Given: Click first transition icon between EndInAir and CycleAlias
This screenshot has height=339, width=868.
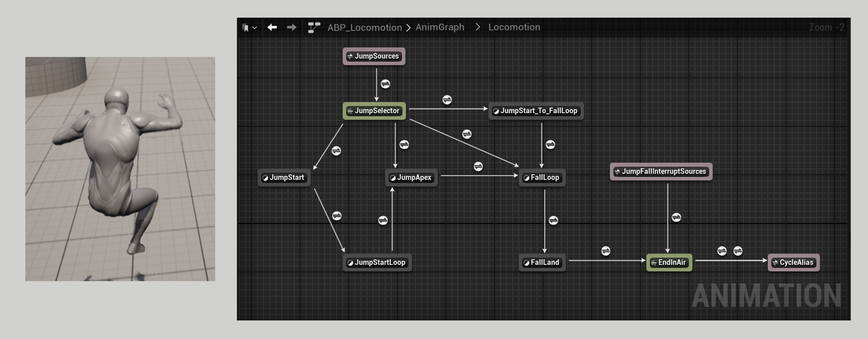Looking at the screenshot, I should (x=722, y=251).
